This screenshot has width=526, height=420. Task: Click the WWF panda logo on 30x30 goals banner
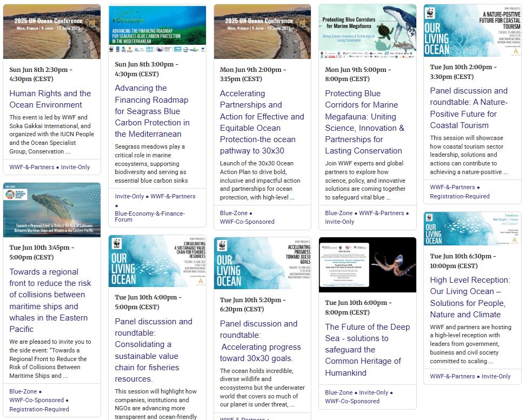pos(222,245)
